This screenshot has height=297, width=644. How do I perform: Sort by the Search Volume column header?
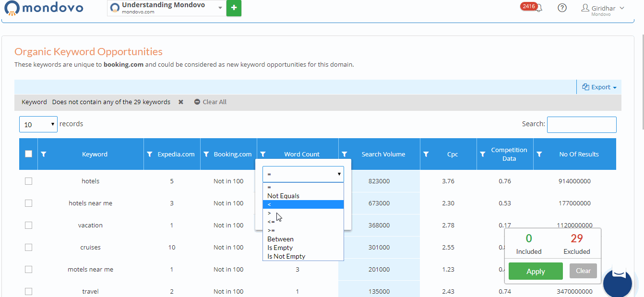tap(383, 154)
